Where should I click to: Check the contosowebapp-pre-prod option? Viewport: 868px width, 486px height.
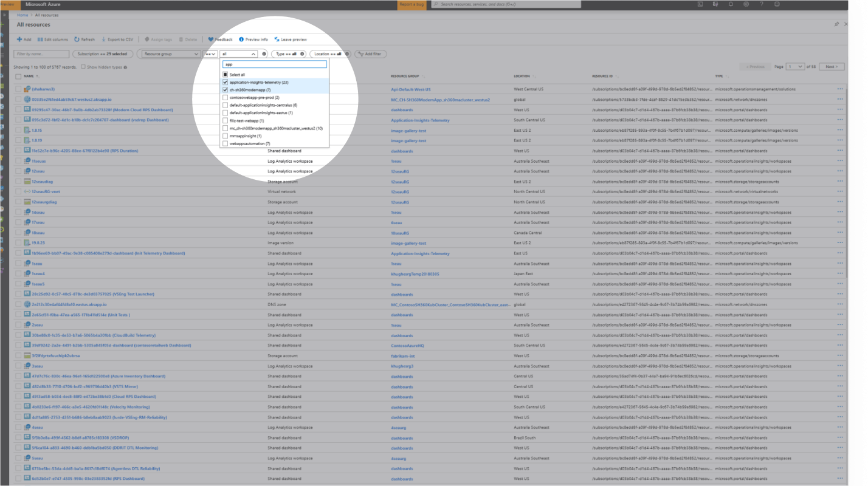point(226,97)
